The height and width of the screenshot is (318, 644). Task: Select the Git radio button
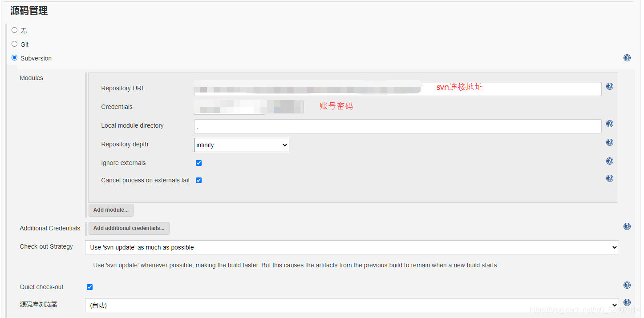click(15, 44)
